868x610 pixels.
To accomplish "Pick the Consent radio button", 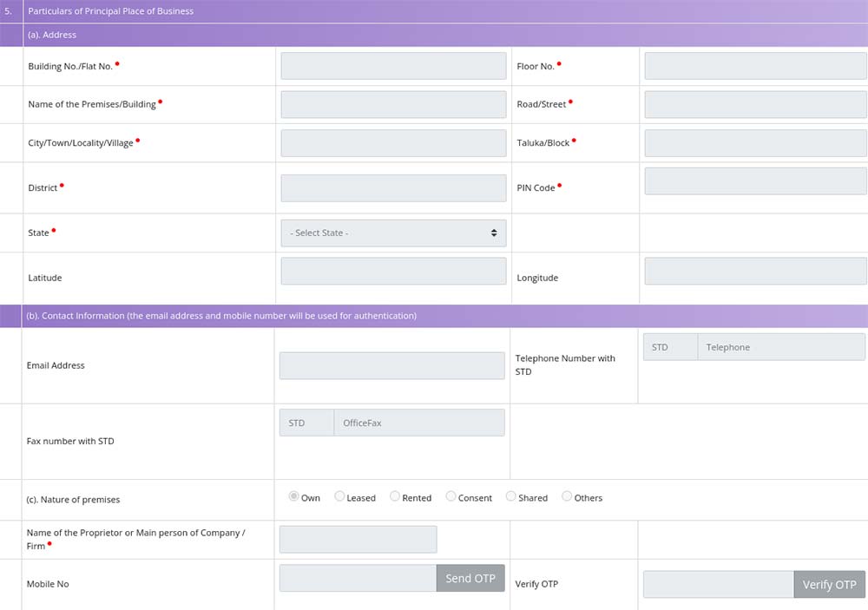I will (x=450, y=496).
